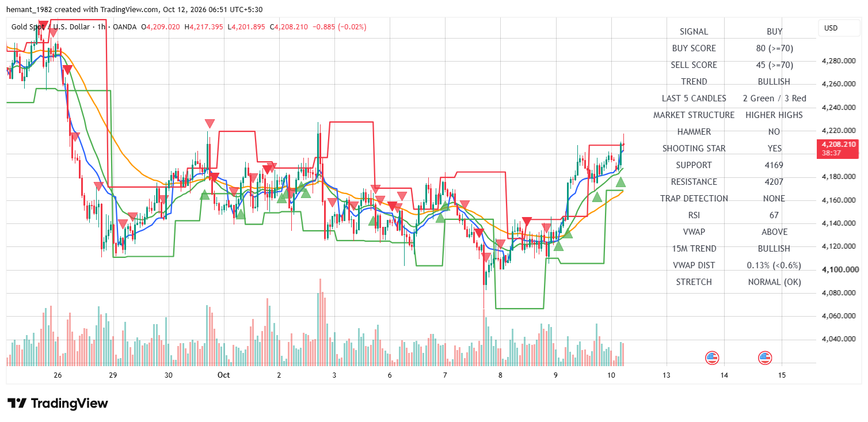Select the SUPPORT value 4169
The height and width of the screenshot is (422, 868).
[774, 165]
